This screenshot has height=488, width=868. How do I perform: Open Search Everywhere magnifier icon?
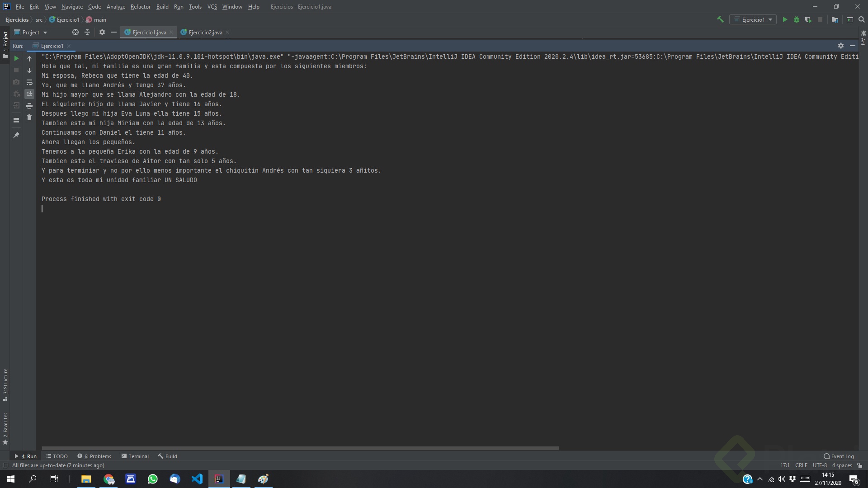point(861,19)
